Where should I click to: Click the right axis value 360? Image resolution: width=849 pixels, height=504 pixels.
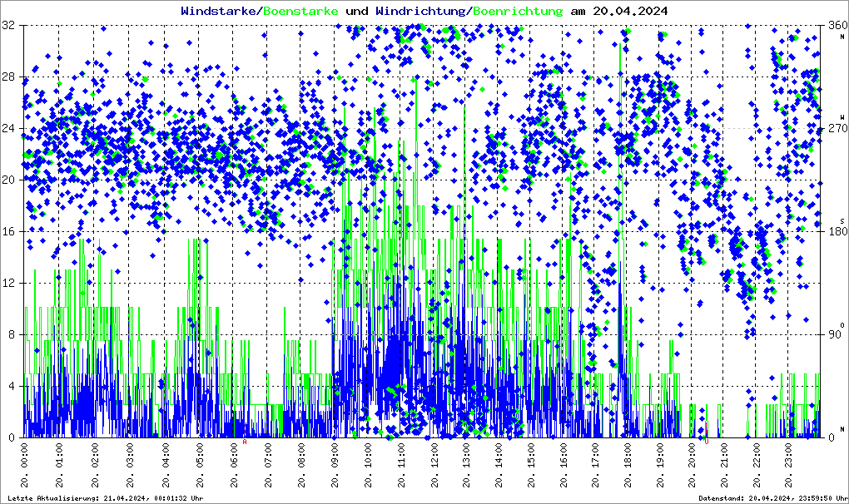[837, 25]
